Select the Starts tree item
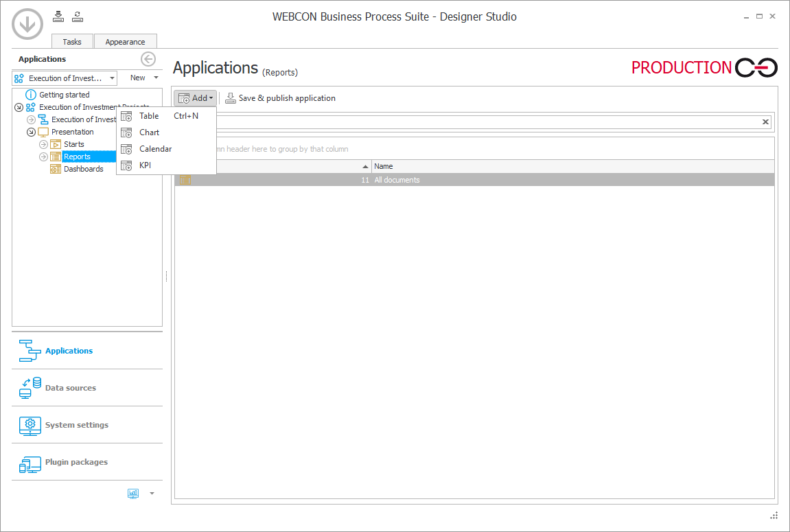The image size is (790, 532). [x=74, y=144]
